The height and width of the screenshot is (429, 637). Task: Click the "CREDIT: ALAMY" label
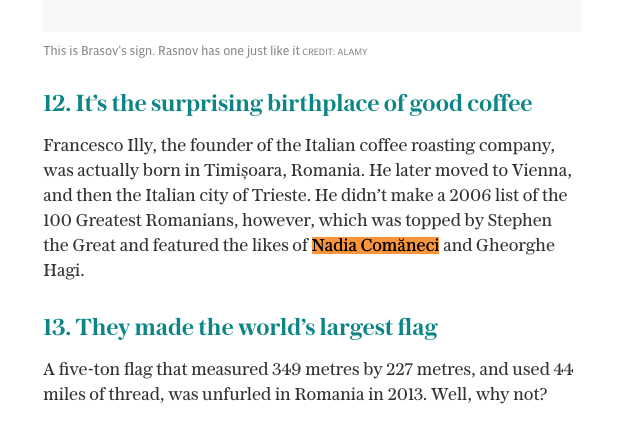pos(334,52)
